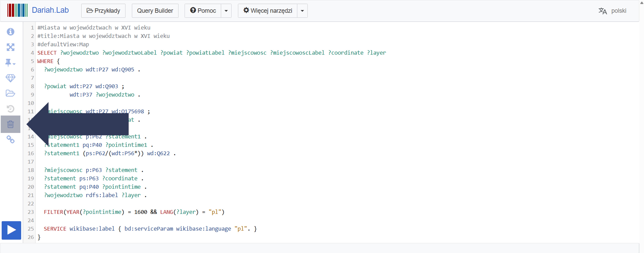Click the diamond prefixes icon
The height and width of the screenshot is (253, 644).
[11, 78]
